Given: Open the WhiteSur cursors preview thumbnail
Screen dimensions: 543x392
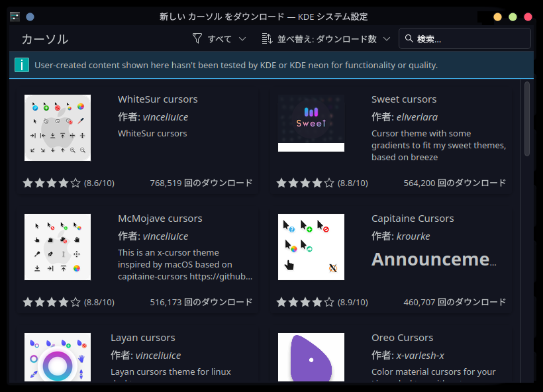Looking at the screenshot, I should 58,128.
